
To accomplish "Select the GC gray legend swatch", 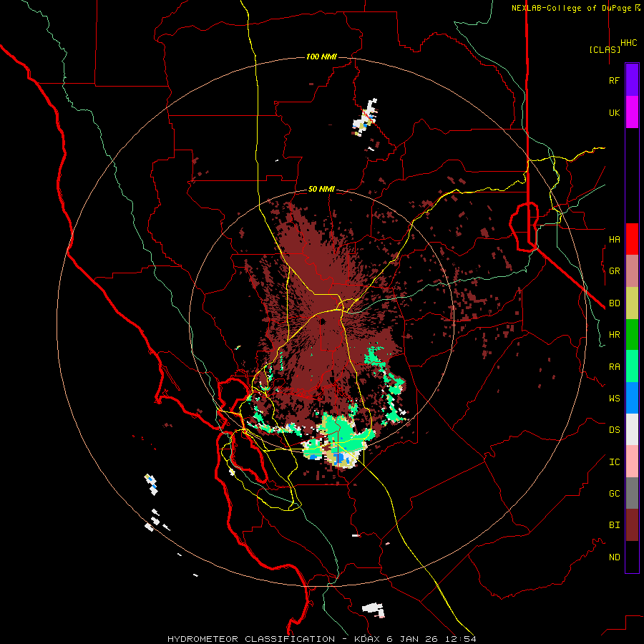I will [x=632, y=493].
